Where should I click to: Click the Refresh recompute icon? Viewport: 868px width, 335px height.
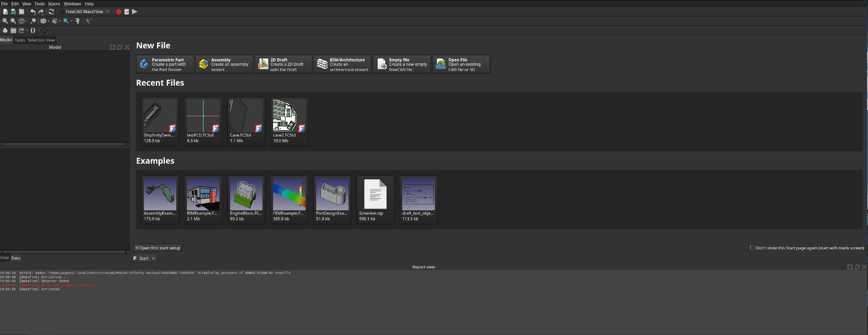click(x=52, y=12)
